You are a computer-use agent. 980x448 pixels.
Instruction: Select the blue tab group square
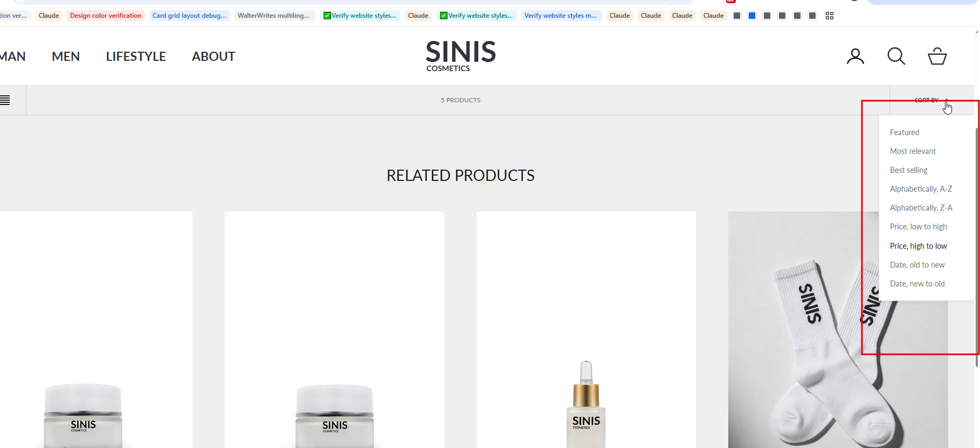point(752,16)
